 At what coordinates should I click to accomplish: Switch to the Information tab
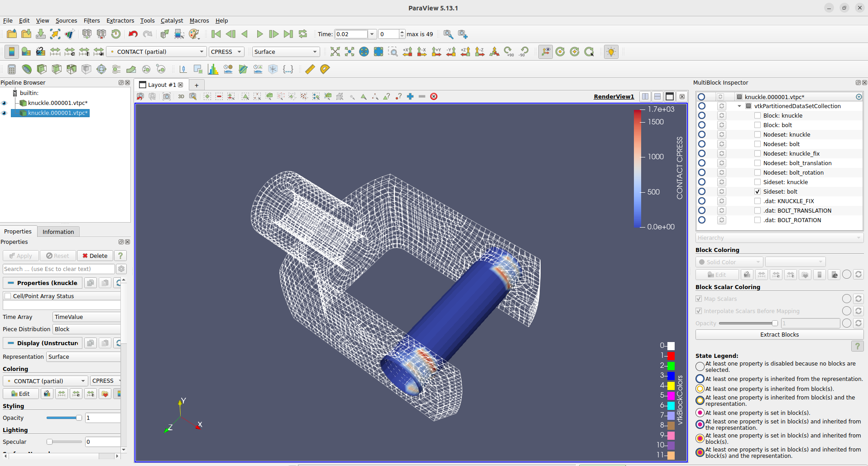pos(58,232)
